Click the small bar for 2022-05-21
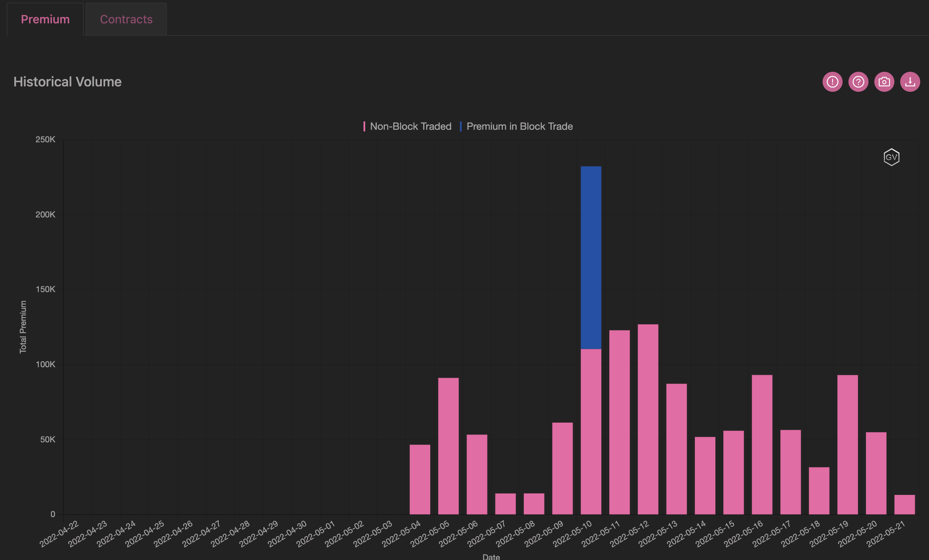This screenshot has height=560, width=929. point(905,505)
